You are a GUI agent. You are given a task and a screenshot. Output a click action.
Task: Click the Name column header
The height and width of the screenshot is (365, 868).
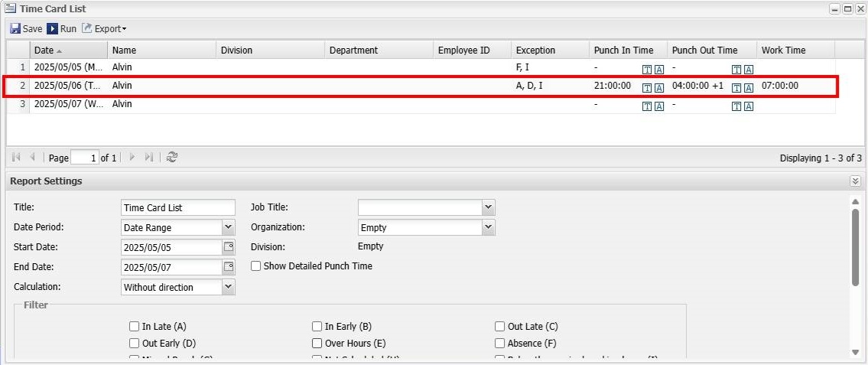(x=161, y=50)
